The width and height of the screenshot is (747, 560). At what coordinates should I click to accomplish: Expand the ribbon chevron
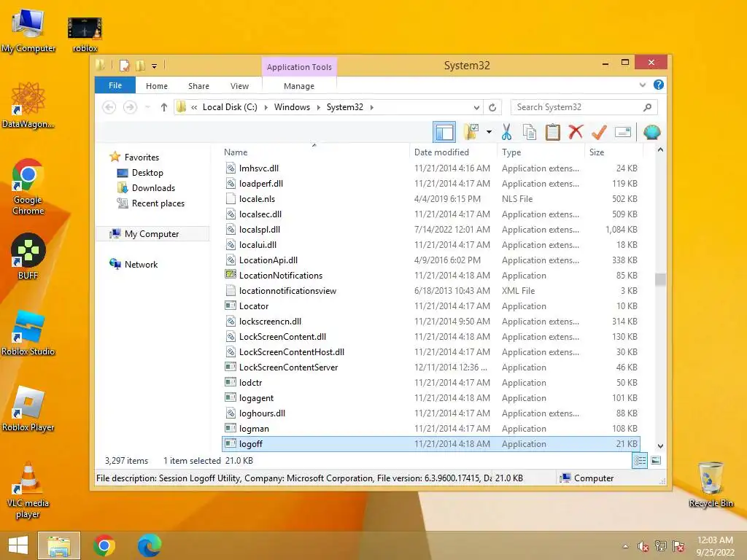(x=642, y=85)
